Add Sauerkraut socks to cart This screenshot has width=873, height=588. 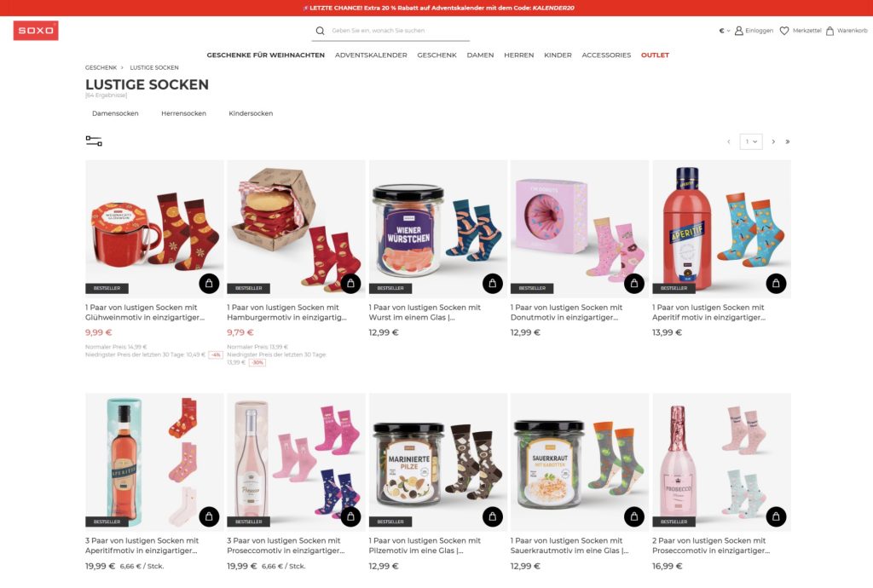tap(634, 516)
